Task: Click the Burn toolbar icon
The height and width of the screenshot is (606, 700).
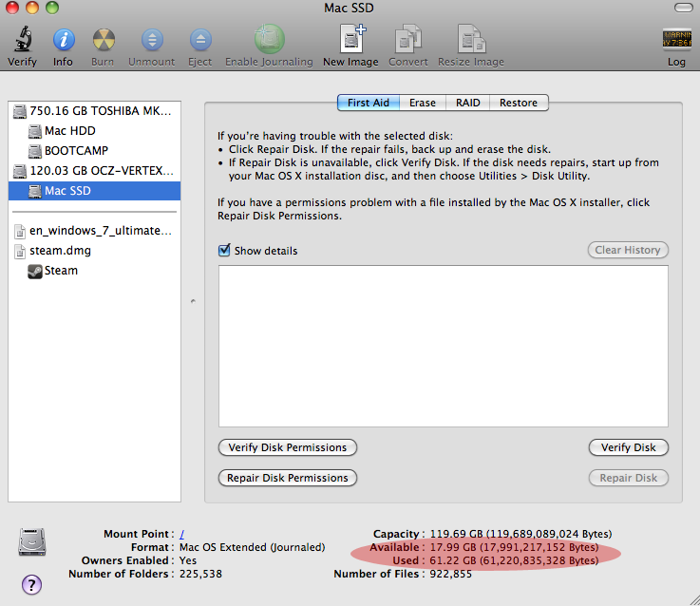Action: click(104, 40)
